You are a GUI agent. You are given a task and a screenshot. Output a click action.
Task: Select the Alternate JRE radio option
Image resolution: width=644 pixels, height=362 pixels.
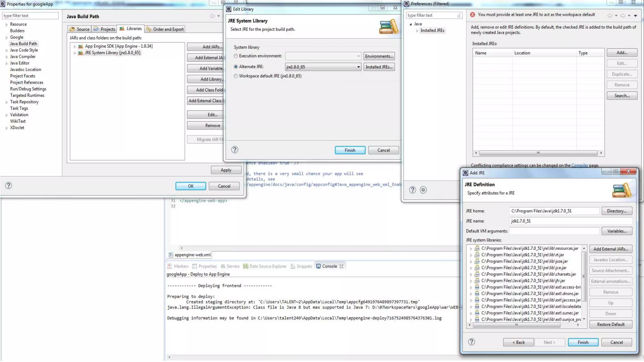pos(236,67)
